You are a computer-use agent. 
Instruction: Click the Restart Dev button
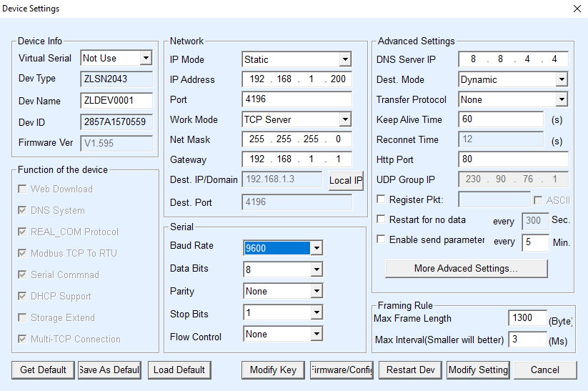[x=410, y=370]
